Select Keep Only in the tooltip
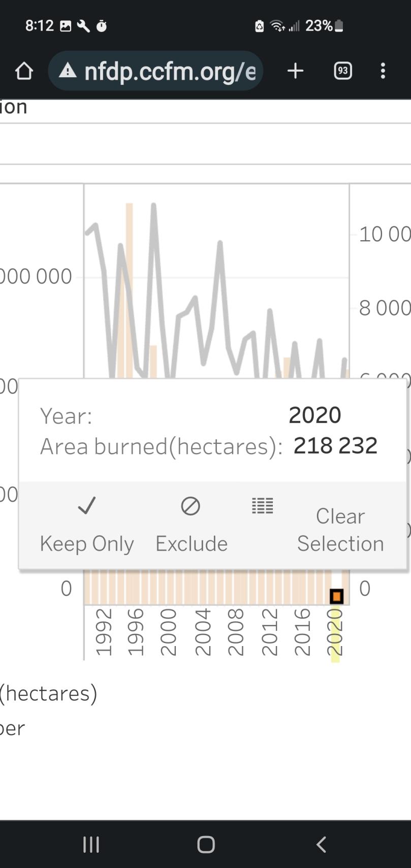The width and height of the screenshot is (411, 868). pyautogui.click(x=87, y=543)
